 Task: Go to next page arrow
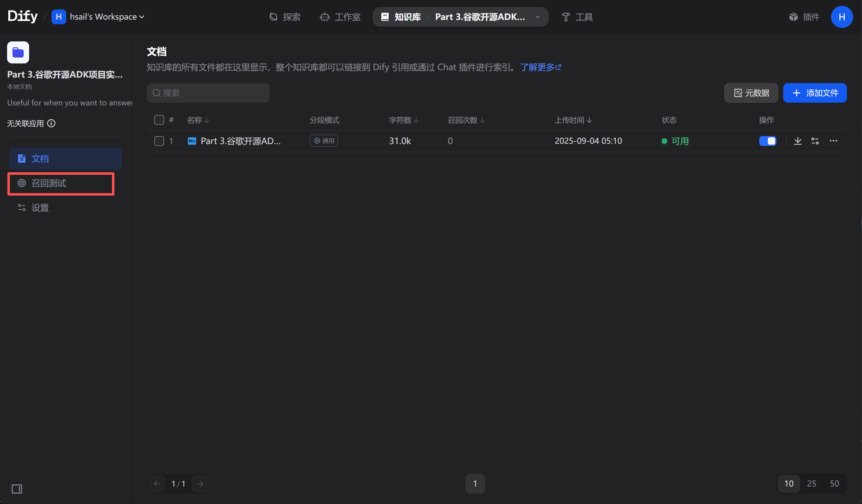200,483
